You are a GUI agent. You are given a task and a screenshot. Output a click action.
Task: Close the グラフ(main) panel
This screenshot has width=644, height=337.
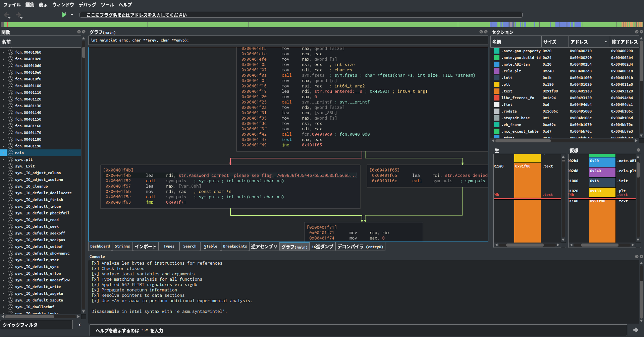click(486, 32)
